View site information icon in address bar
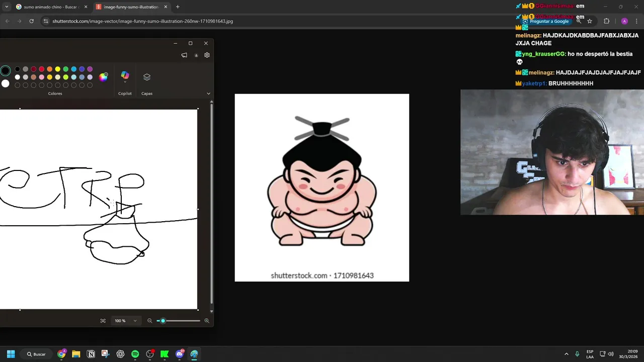The image size is (644, 362). [46, 21]
